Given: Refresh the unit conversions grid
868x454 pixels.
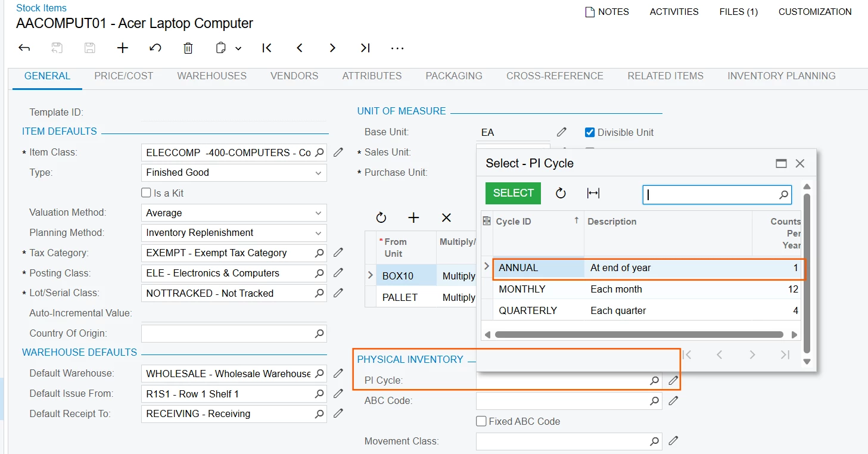Looking at the screenshot, I should [381, 218].
